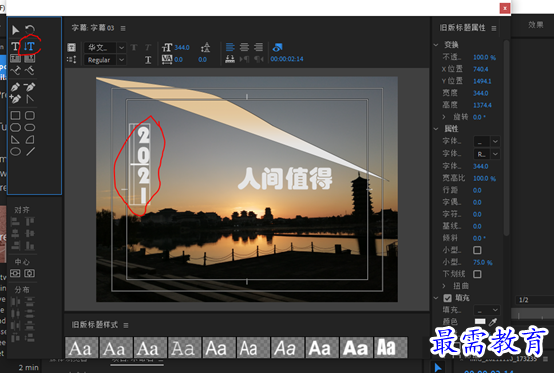Switch to the 效果 tab
Image resolution: width=554 pixels, height=373 pixels.
click(536, 25)
